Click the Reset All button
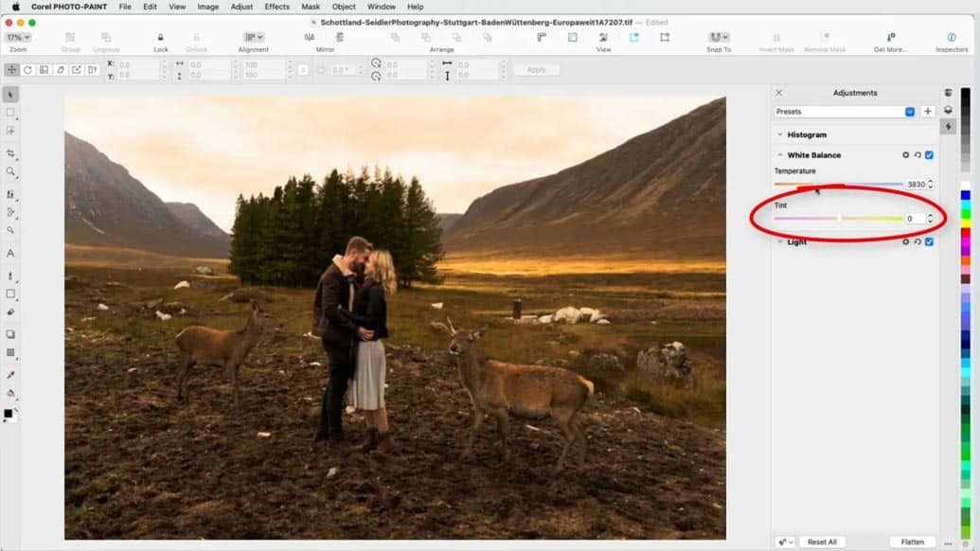The image size is (980, 551). [x=821, y=542]
